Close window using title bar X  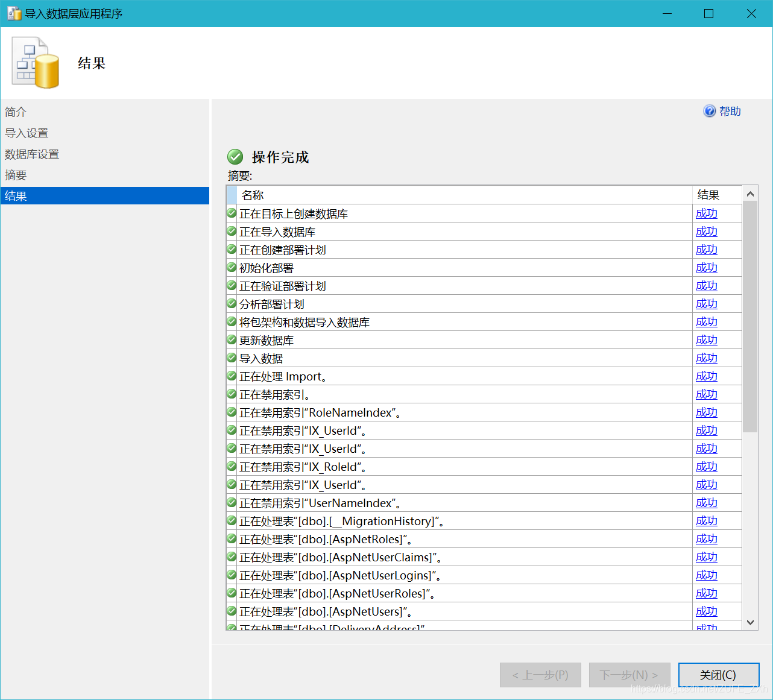click(x=751, y=13)
